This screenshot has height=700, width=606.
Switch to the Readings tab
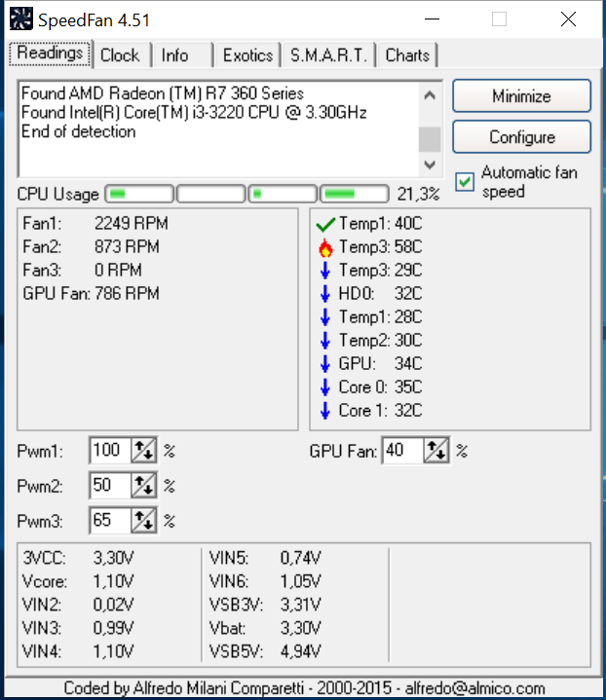tap(50, 54)
